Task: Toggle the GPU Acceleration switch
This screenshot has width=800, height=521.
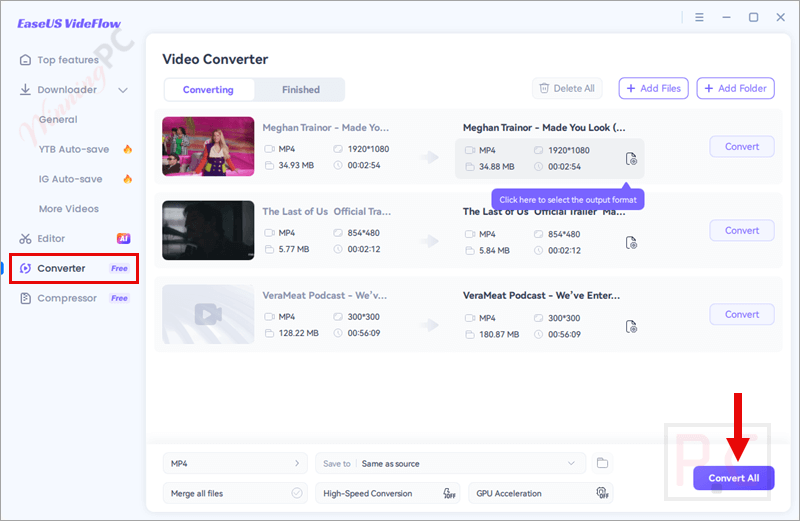Action: [602, 493]
